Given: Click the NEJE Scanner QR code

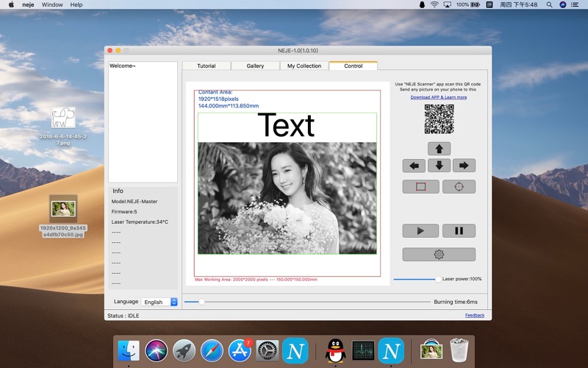Looking at the screenshot, I should pos(439,119).
